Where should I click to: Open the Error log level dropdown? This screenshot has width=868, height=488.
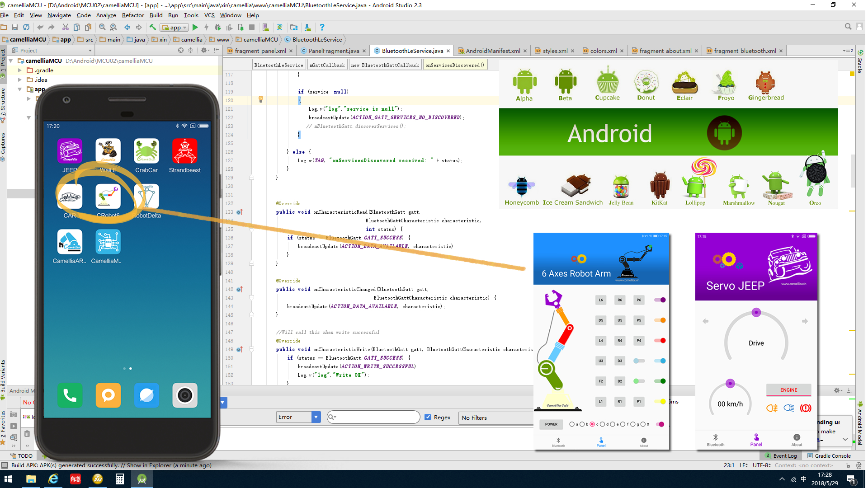pyautogui.click(x=298, y=417)
